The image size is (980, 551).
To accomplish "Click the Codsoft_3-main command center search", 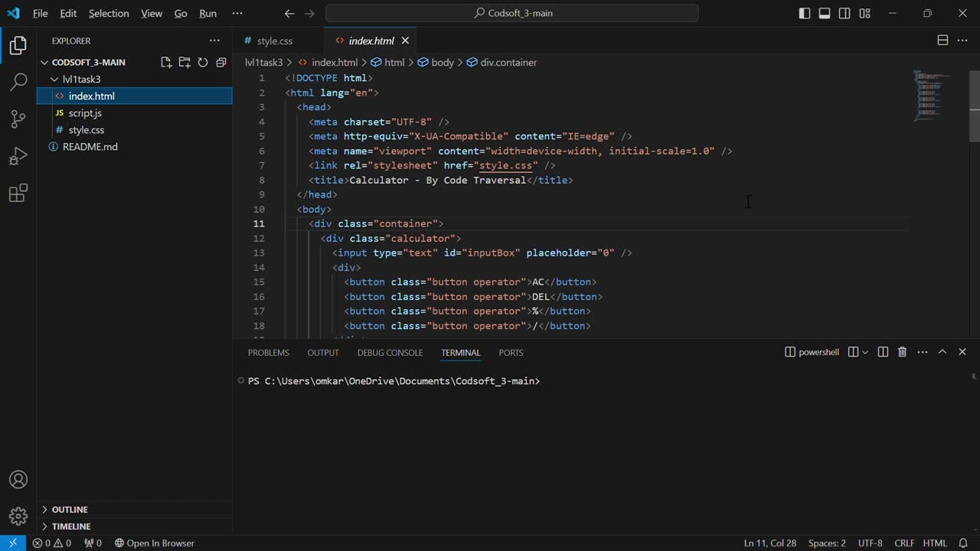I will [x=512, y=13].
